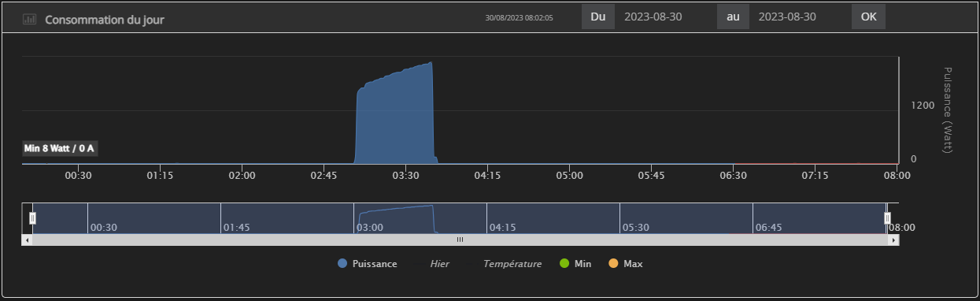Click the right handle of the range navigator

click(x=887, y=218)
